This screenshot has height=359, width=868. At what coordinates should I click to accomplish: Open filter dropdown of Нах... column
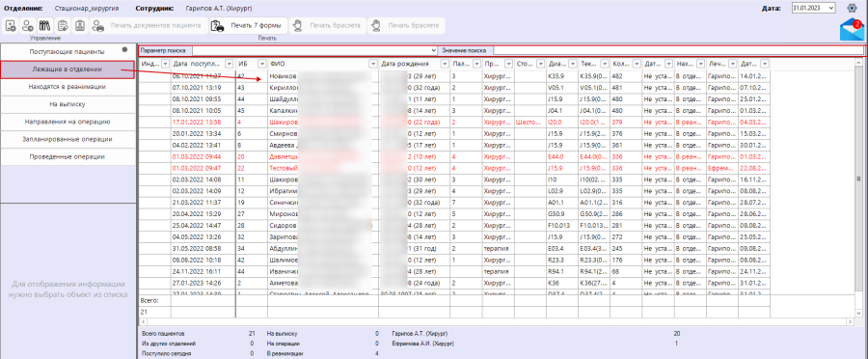pos(701,65)
